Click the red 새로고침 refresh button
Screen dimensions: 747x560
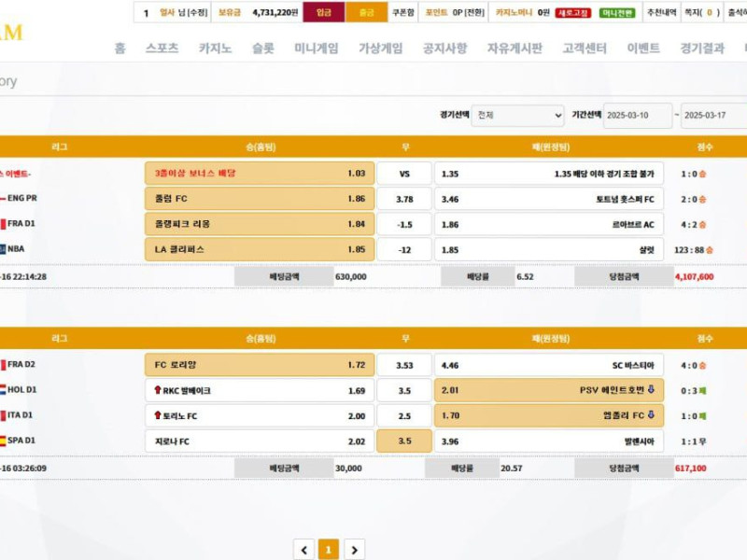coord(572,13)
